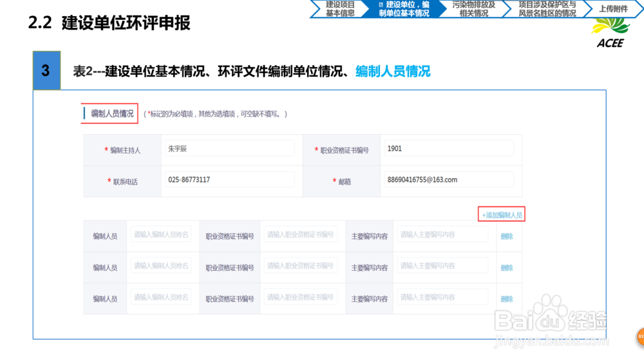The image size is (644, 363).
Task: Click second row 编制人员 name input
Action: point(161,266)
